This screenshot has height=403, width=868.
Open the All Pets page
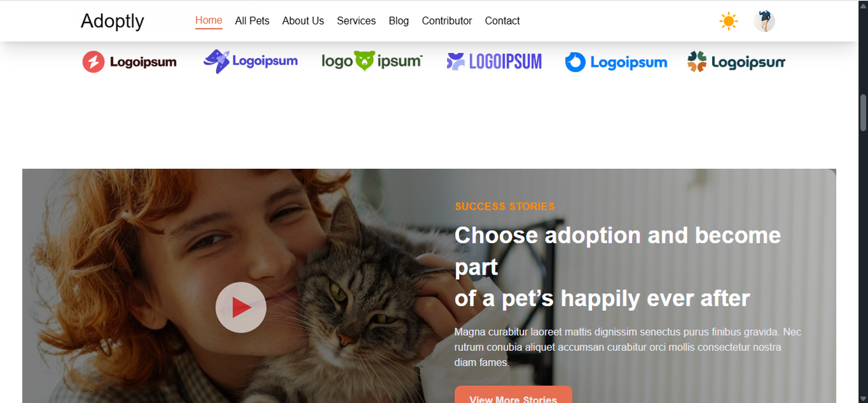pyautogui.click(x=252, y=21)
